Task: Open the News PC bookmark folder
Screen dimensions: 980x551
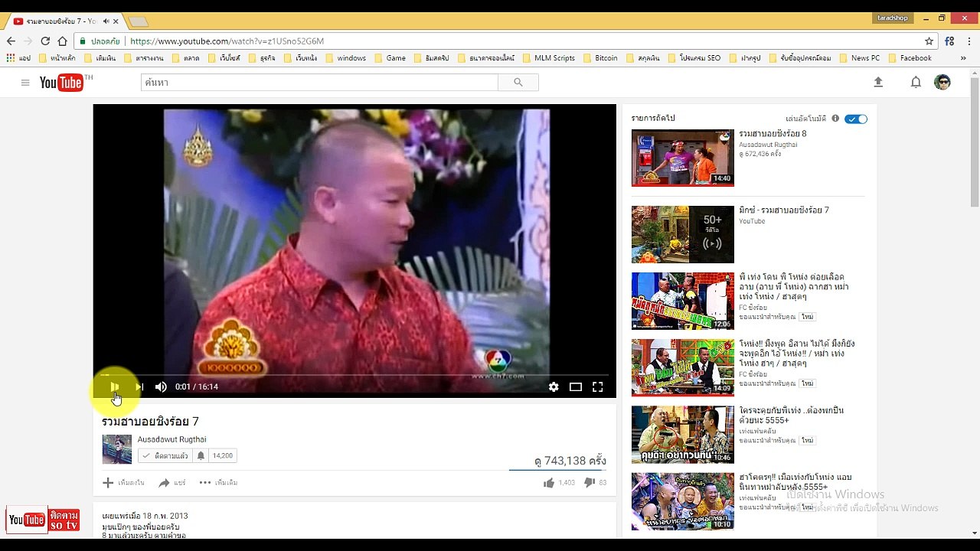Action: [x=860, y=58]
